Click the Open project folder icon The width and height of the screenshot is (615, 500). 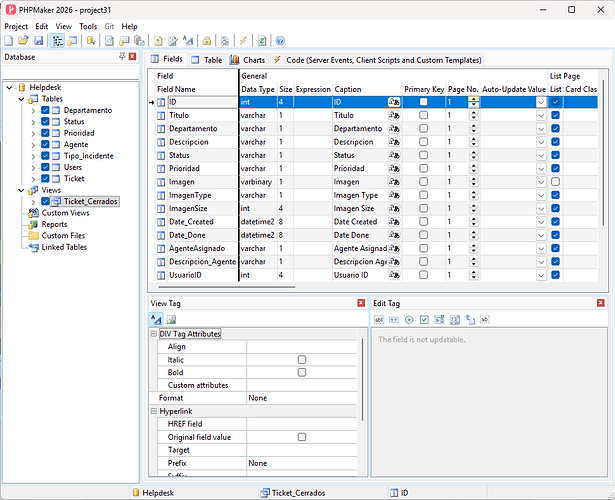pos(24,40)
